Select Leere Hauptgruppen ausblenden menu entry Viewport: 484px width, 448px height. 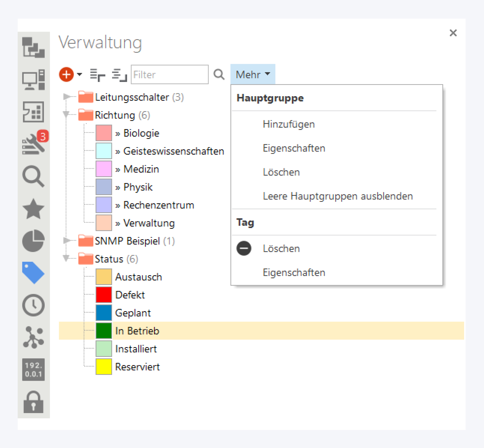338,196
